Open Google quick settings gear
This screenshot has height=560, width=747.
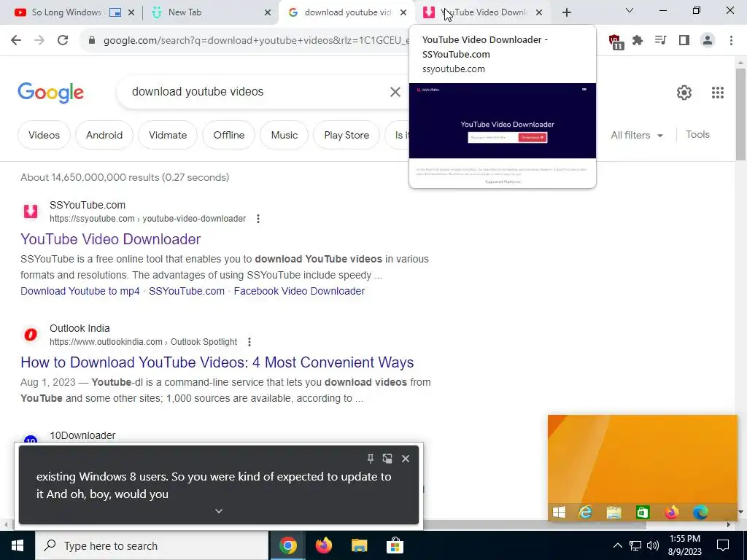pos(684,93)
